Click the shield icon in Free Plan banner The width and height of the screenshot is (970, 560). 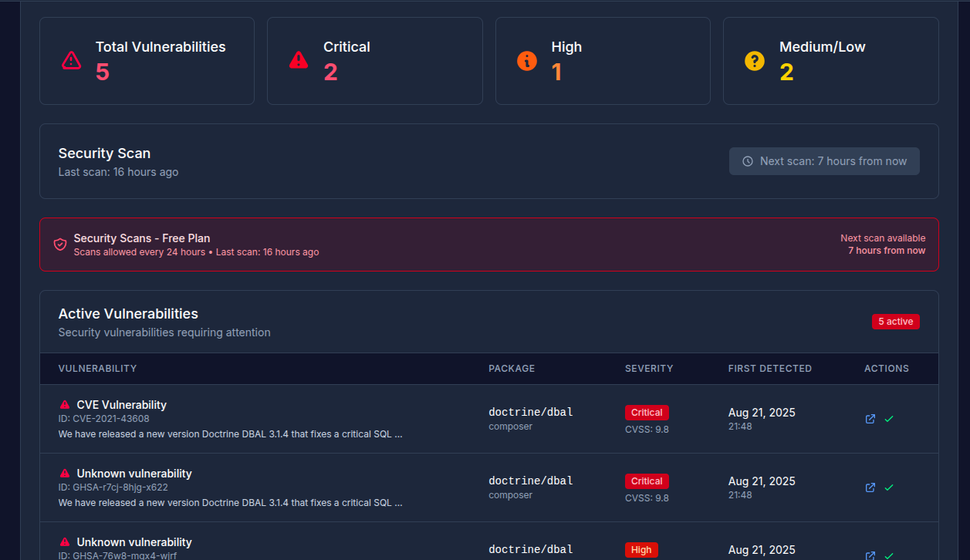tap(60, 245)
